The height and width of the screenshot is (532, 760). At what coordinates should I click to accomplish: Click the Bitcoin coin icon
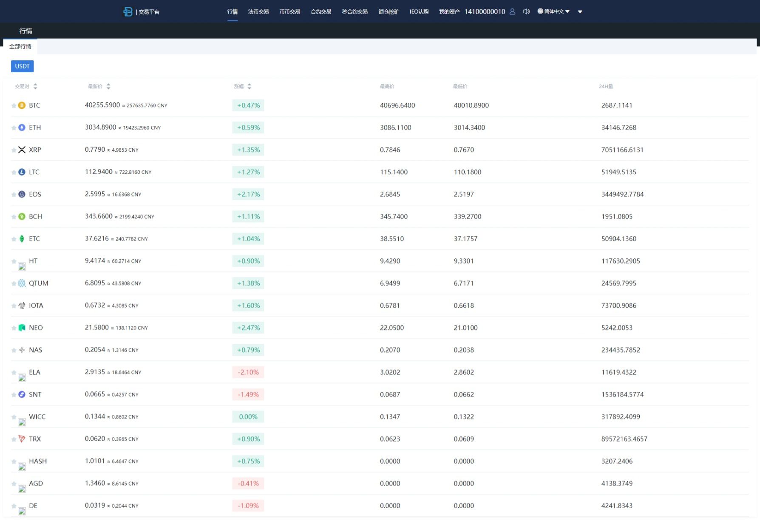(x=22, y=105)
